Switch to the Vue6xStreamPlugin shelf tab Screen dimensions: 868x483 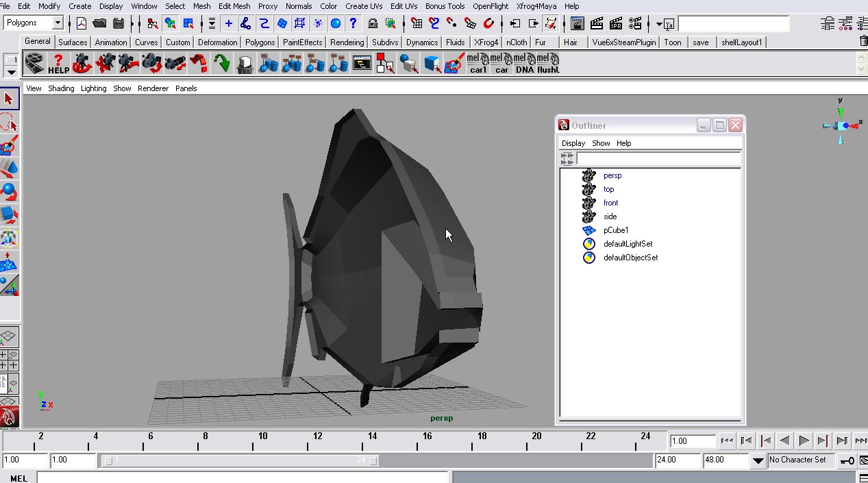click(x=624, y=42)
